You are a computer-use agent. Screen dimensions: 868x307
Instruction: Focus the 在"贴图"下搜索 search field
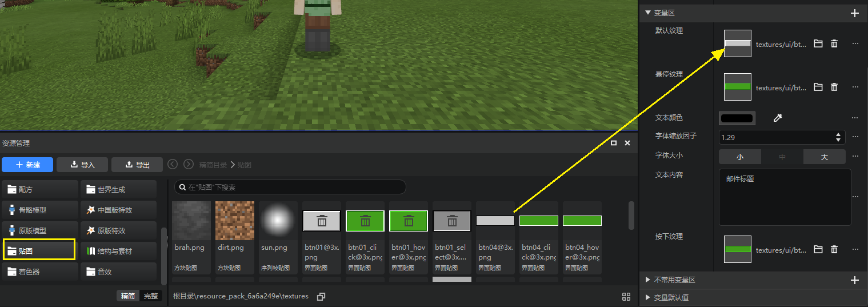point(290,187)
